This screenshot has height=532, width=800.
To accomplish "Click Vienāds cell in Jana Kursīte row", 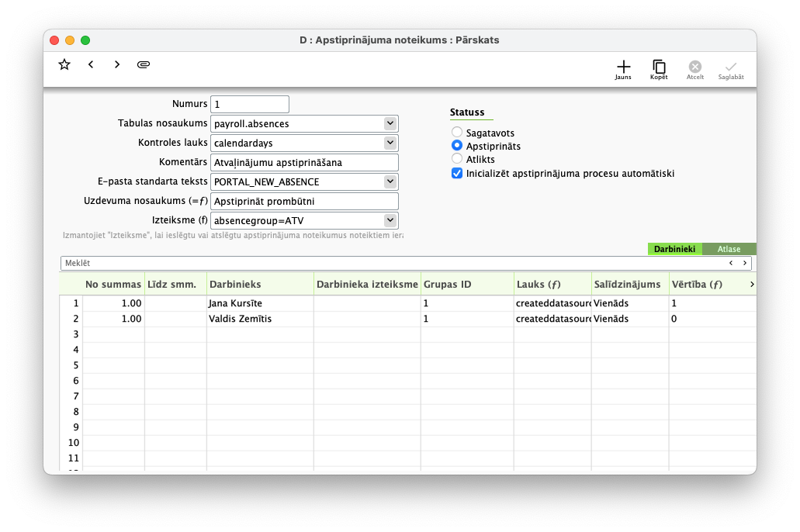I will point(630,303).
